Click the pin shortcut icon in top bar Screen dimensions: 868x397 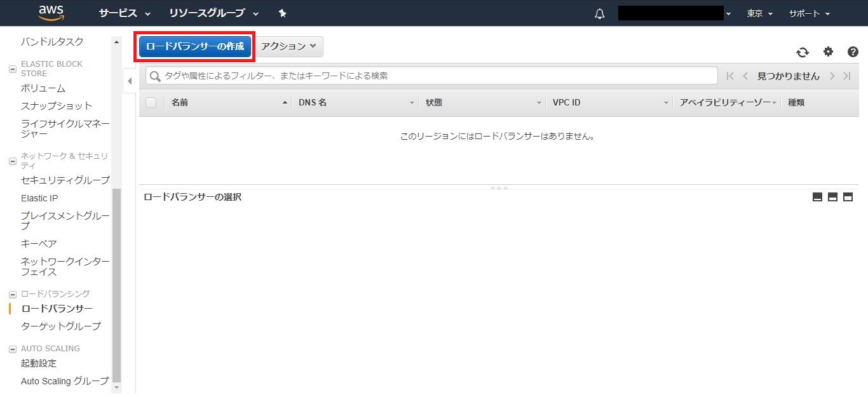[x=283, y=13]
